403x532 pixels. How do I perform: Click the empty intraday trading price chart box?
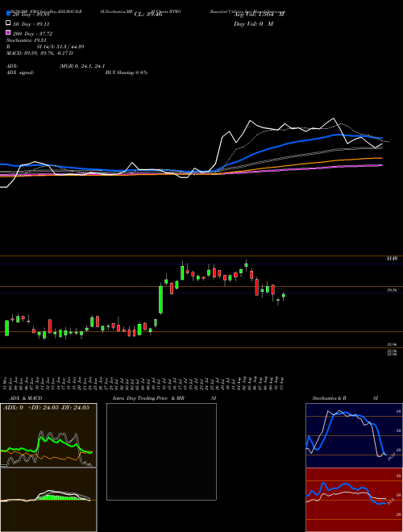pos(161,451)
